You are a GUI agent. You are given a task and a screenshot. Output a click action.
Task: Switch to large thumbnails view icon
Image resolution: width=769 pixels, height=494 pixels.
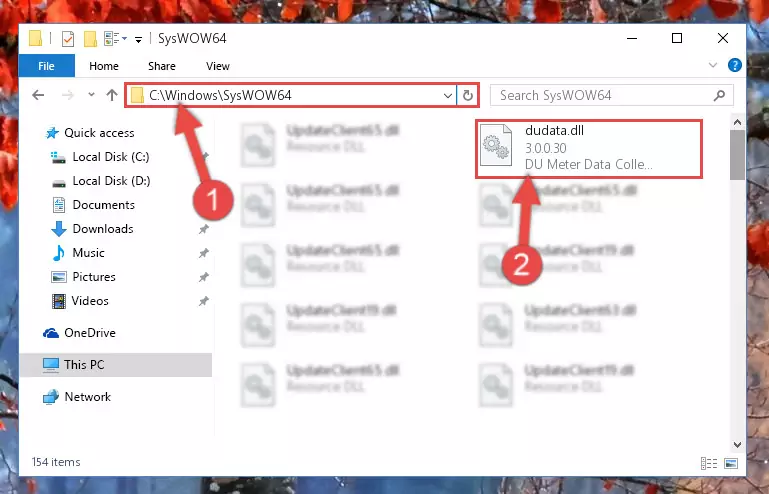[731, 463]
